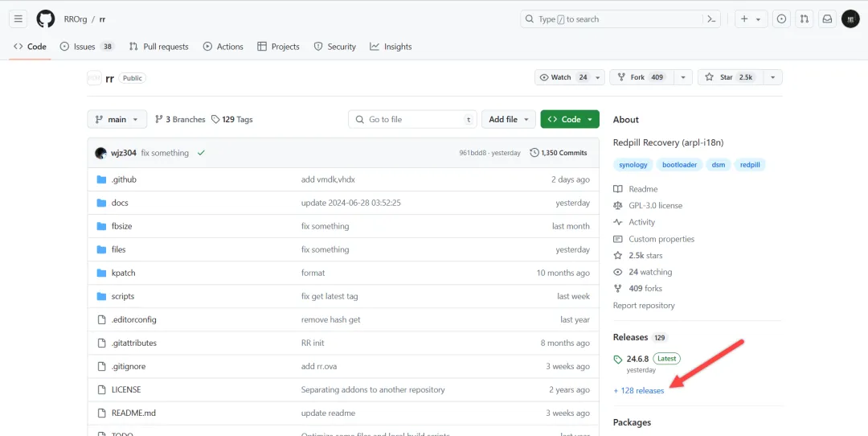Open the green Code dropdown
This screenshot has height=436, width=868.
coord(570,119)
